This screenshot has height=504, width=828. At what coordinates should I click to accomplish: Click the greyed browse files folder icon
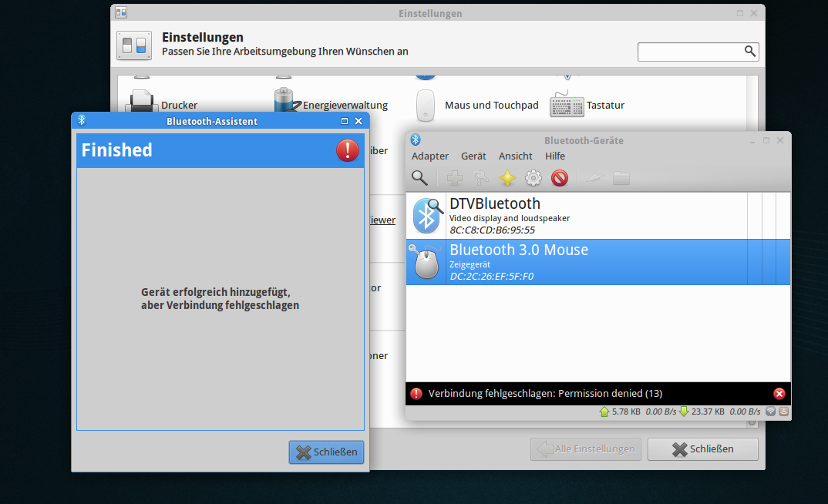(621, 178)
